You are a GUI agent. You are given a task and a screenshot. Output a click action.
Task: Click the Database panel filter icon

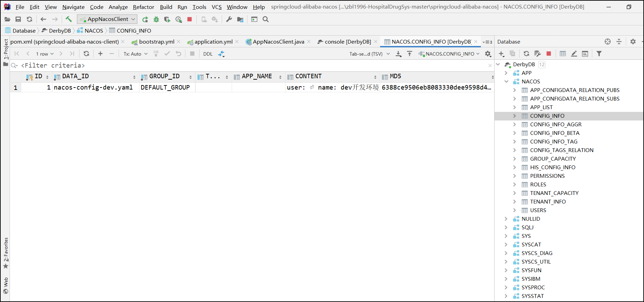[x=599, y=54]
